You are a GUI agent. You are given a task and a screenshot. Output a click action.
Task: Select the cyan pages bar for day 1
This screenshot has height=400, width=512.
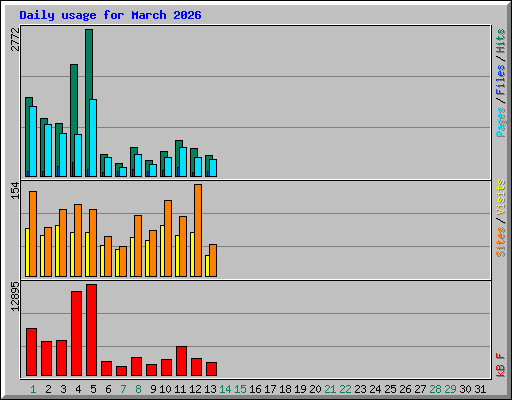33,142
